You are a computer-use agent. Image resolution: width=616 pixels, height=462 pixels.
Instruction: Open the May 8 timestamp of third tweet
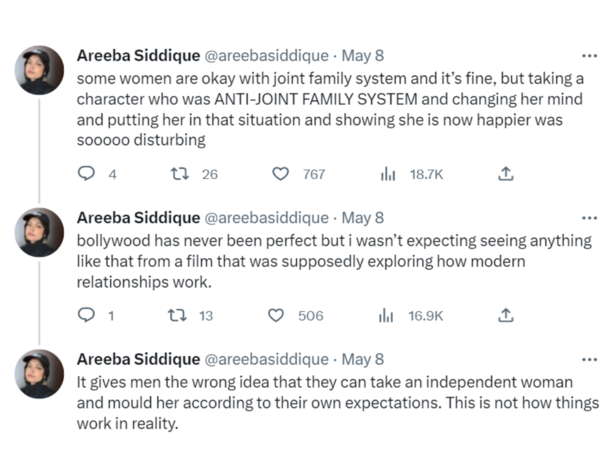point(363,359)
